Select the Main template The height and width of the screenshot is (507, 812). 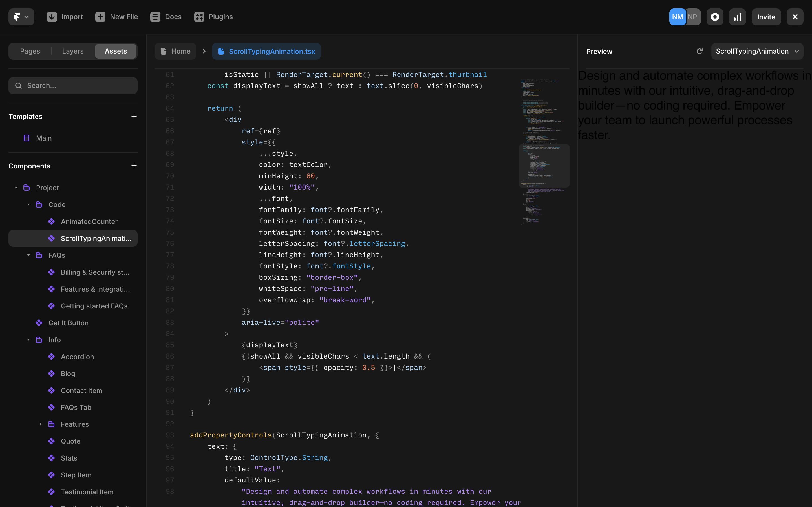click(44, 138)
